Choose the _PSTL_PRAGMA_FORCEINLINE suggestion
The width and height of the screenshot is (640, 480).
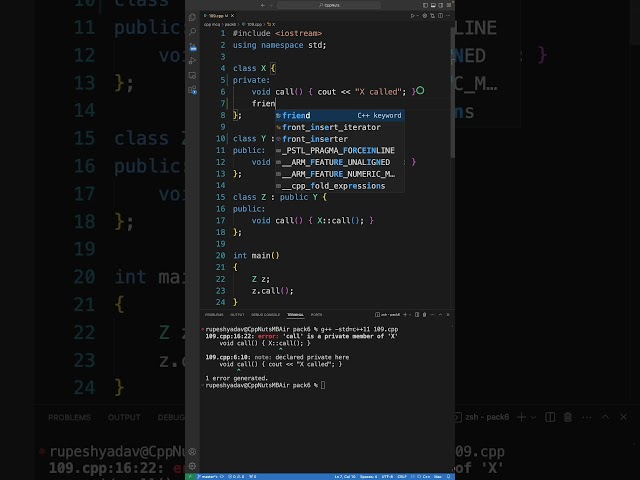tap(340, 151)
